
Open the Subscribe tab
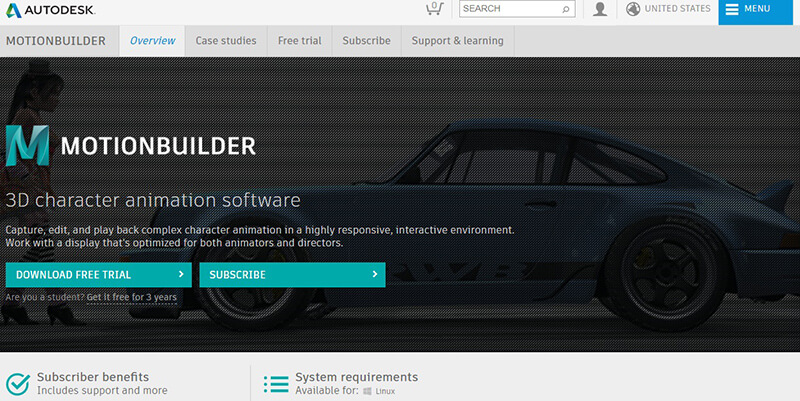366,41
